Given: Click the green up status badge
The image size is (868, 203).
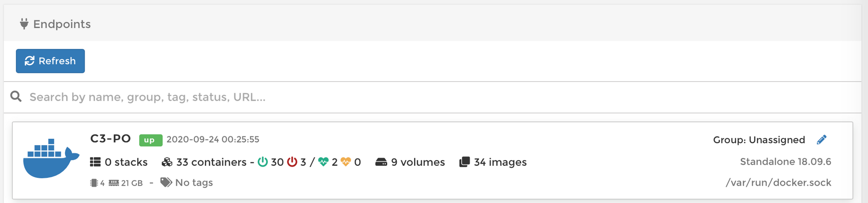Looking at the screenshot, I should (x=151, y=140).
